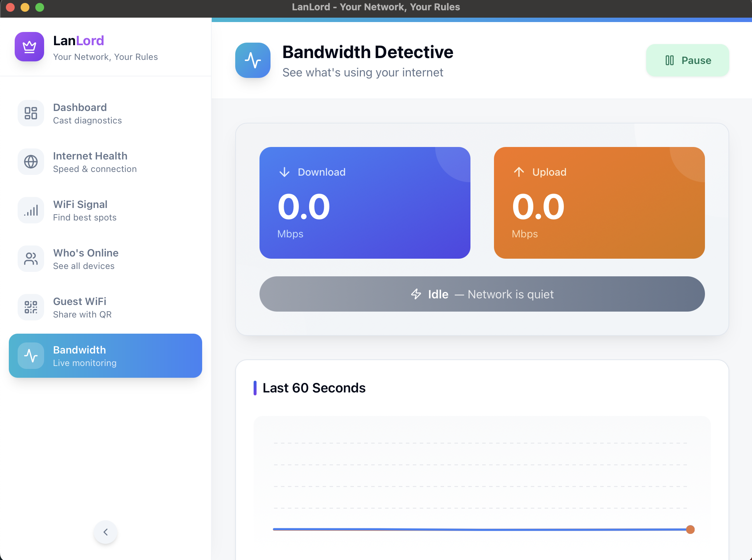
Task: Click the Who's Online people icon
Action: click(31, 259)
